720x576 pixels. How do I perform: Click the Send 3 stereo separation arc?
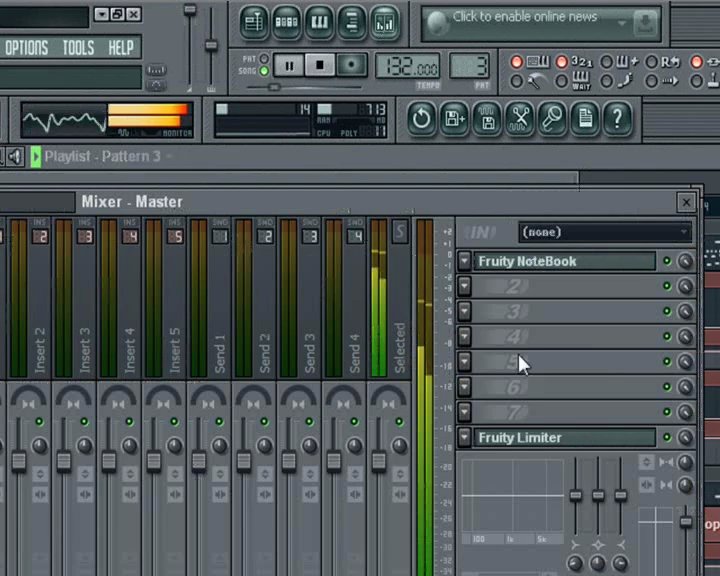(298, 397)
